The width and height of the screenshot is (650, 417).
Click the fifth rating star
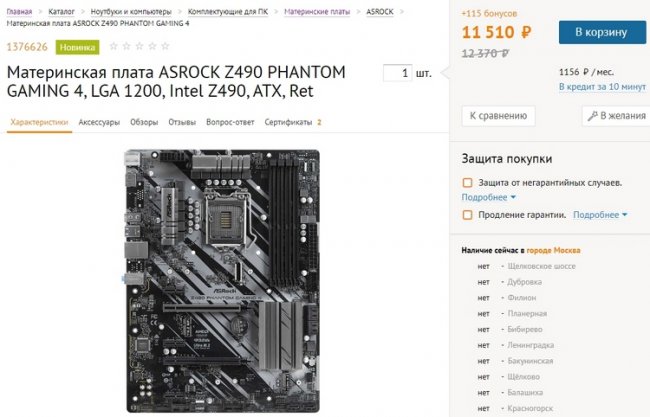pos(165,46)
